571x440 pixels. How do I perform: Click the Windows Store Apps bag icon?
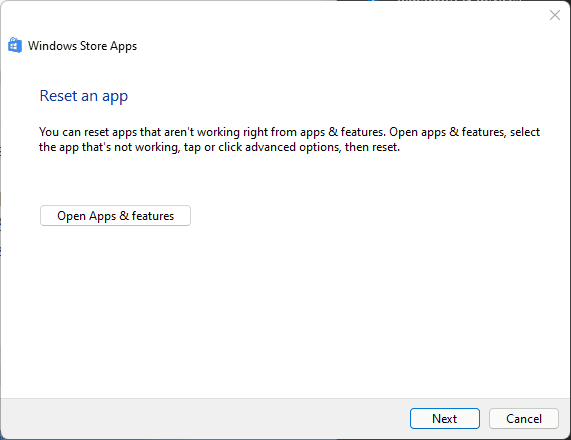pos(15,45)
